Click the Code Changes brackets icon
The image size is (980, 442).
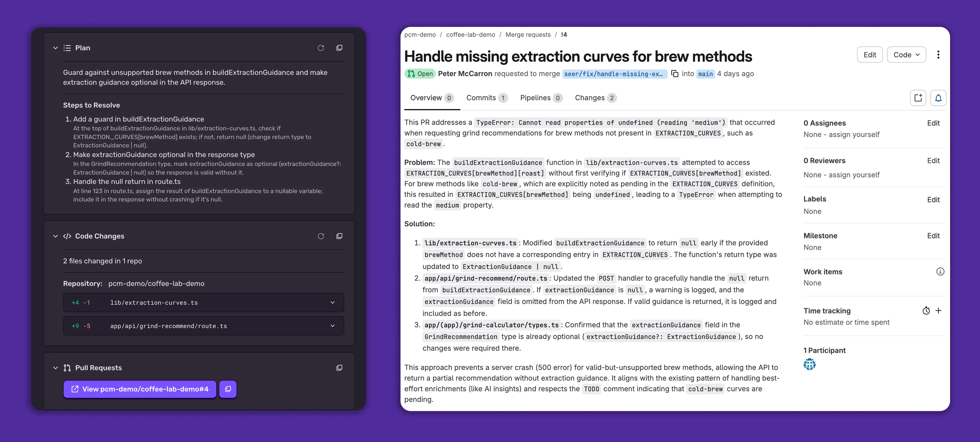click(x=67, y=236)
